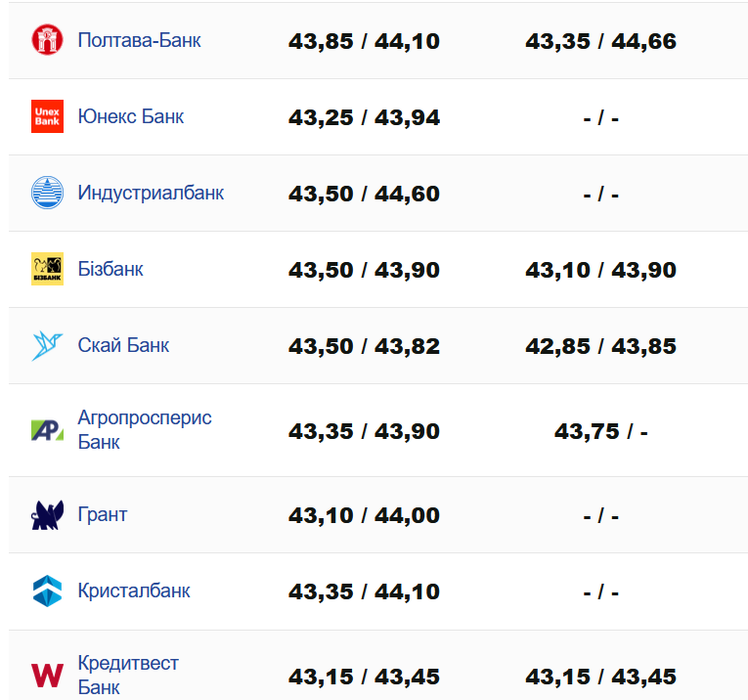Follow the Индустриалбанк bank name link
748x700 pixels.
click(x=151, y=194)
